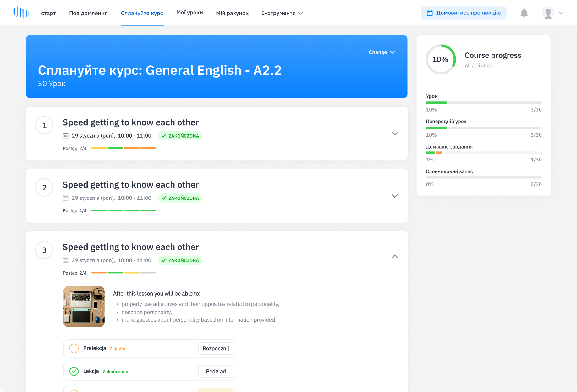Viewport: 577px width, 392px height.
Task: Open Повідомлення tab
Action: pos(88,13)
